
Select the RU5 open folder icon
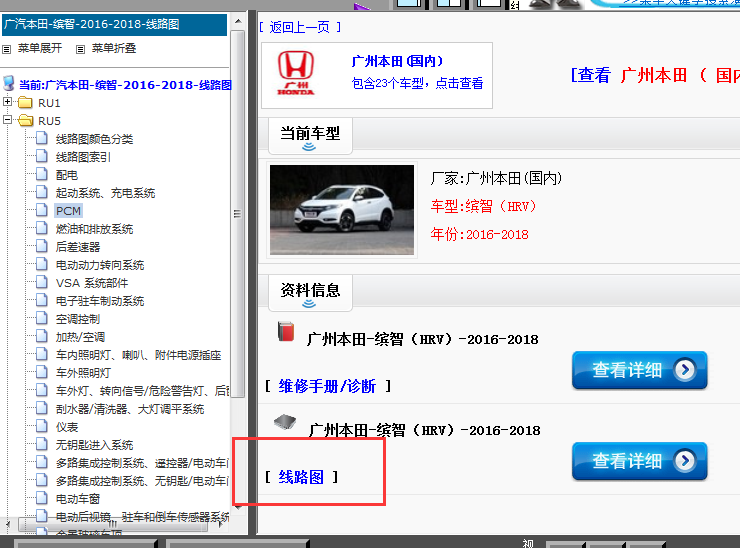point(25,120)
